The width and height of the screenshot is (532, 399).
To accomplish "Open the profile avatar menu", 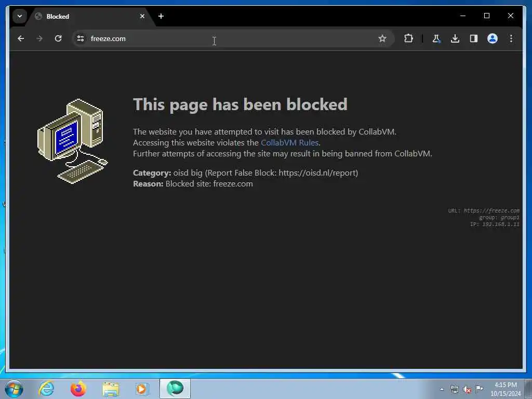I will point(493,38).
